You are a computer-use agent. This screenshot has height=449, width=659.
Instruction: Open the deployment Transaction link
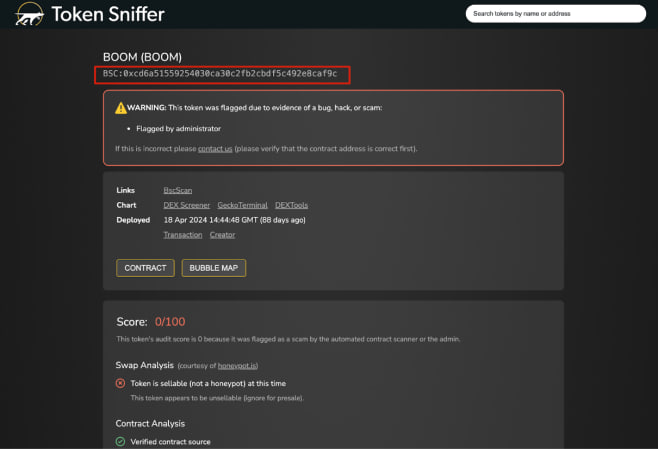[183, 235]
